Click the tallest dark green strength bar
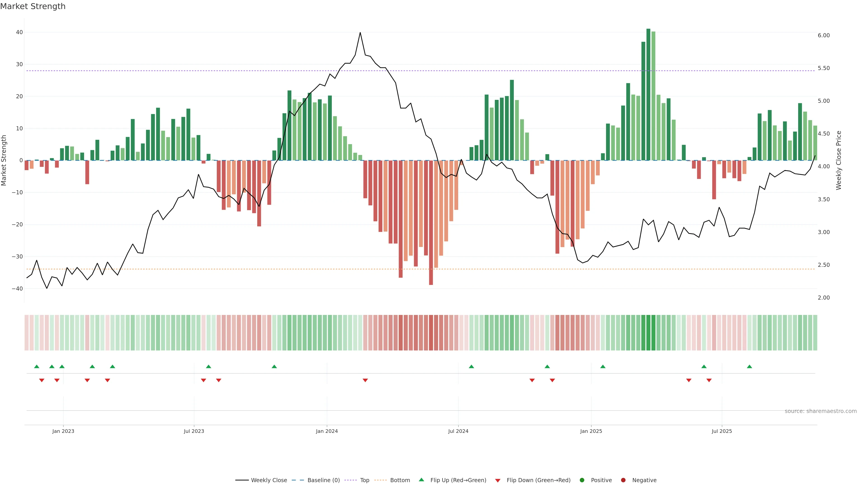868x488 pixels. coord(648,94)
